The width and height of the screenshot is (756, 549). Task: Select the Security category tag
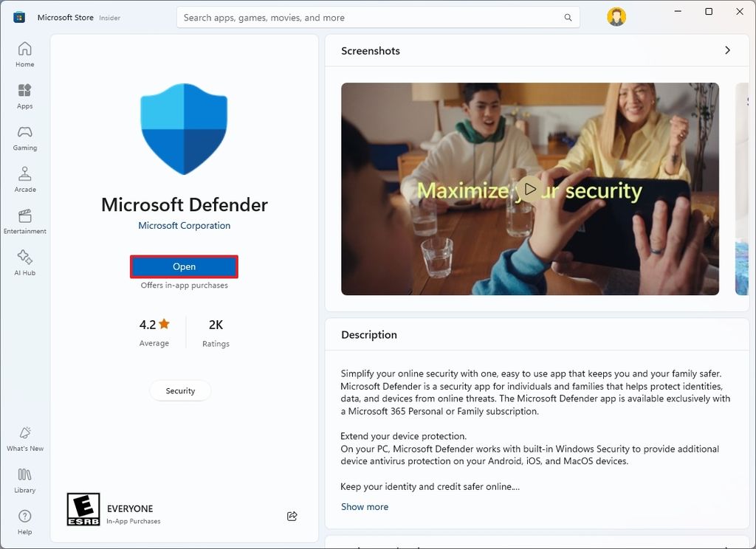tap(180, 390)
